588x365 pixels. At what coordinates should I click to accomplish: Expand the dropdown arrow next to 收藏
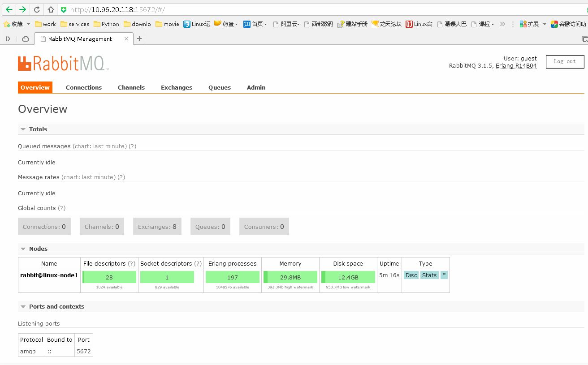point(29,24)
